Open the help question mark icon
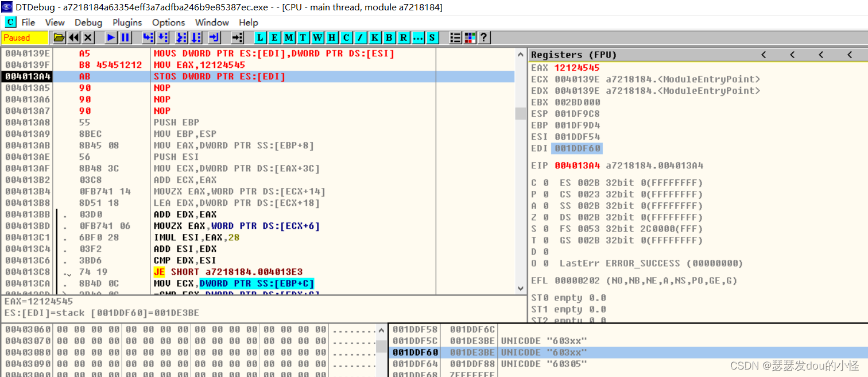 coord(484,38)
